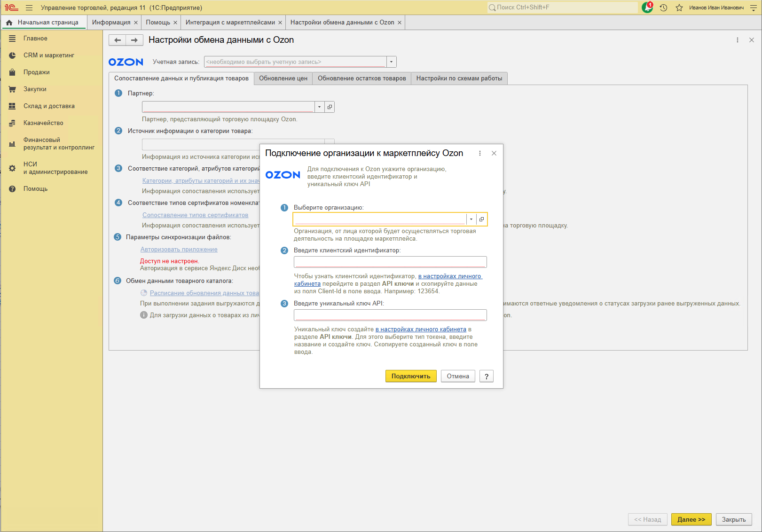
Task: Expand the organization selection dropdown
Action: (x=471, y=219)
